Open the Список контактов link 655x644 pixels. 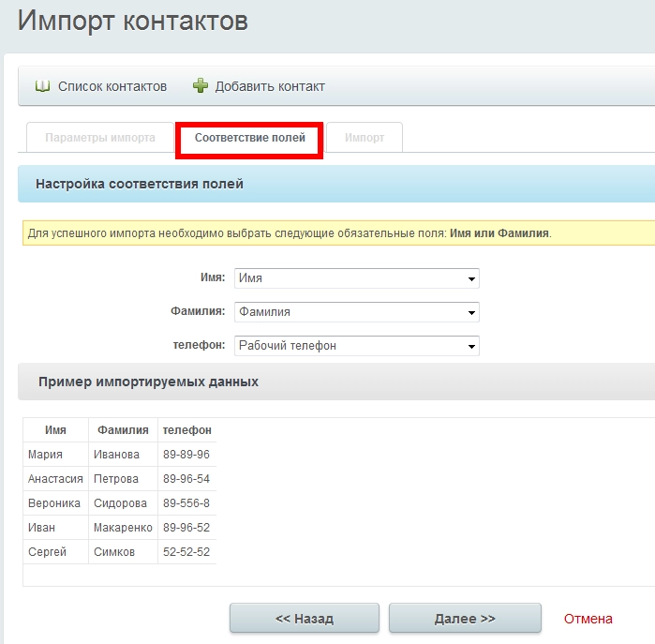pos(112,86)
